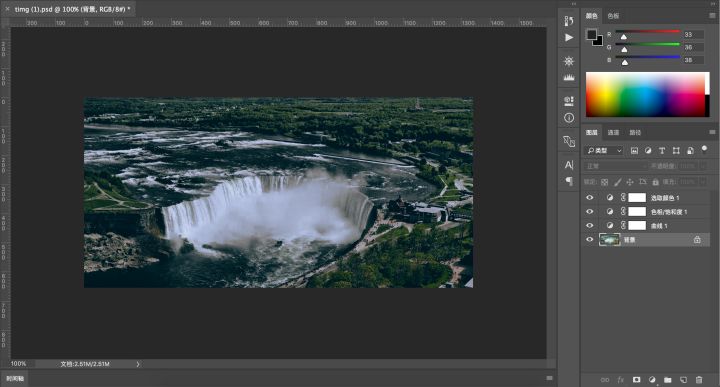Click the Background layer lock icon
Viewport: 720px width, 387px height.
pyautogui.click(x=697, y=240)
